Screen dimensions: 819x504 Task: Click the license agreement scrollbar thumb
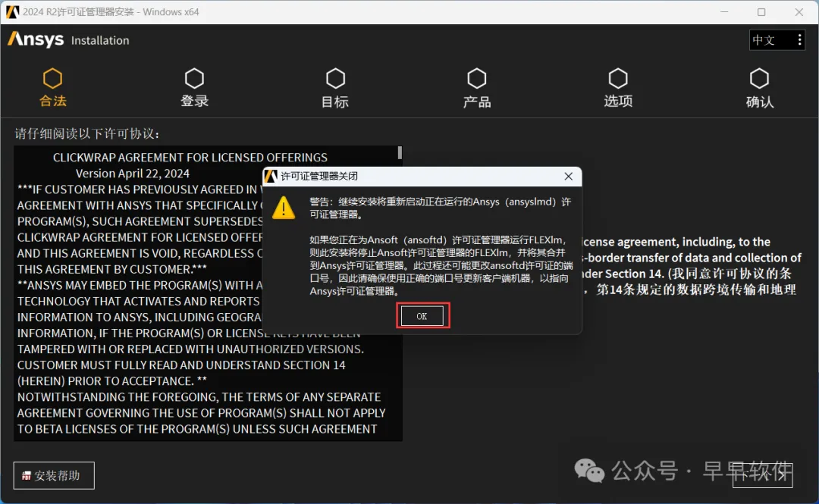(400, 152)
